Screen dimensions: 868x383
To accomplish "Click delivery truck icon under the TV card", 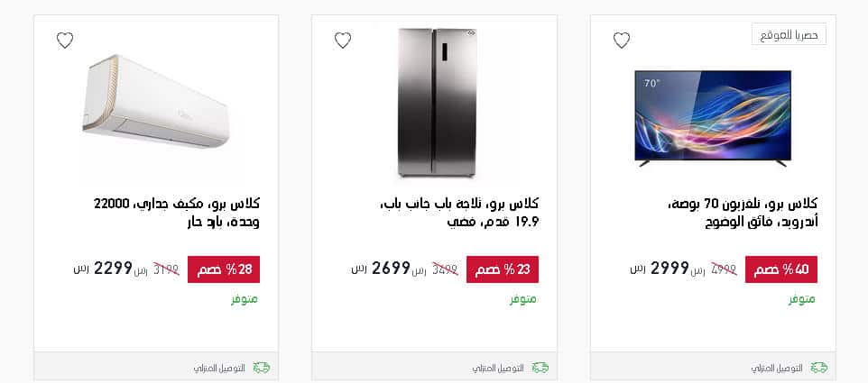I will [x=818, y=368].
